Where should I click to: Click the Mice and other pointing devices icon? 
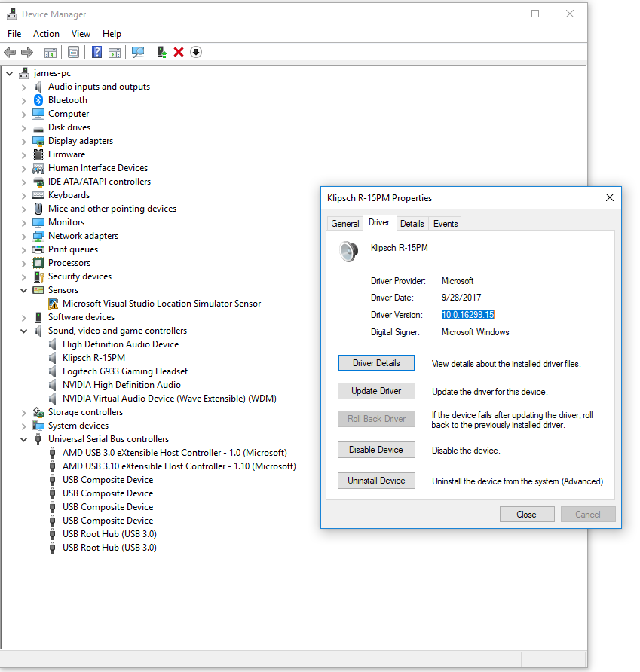[x=38, y=209]
